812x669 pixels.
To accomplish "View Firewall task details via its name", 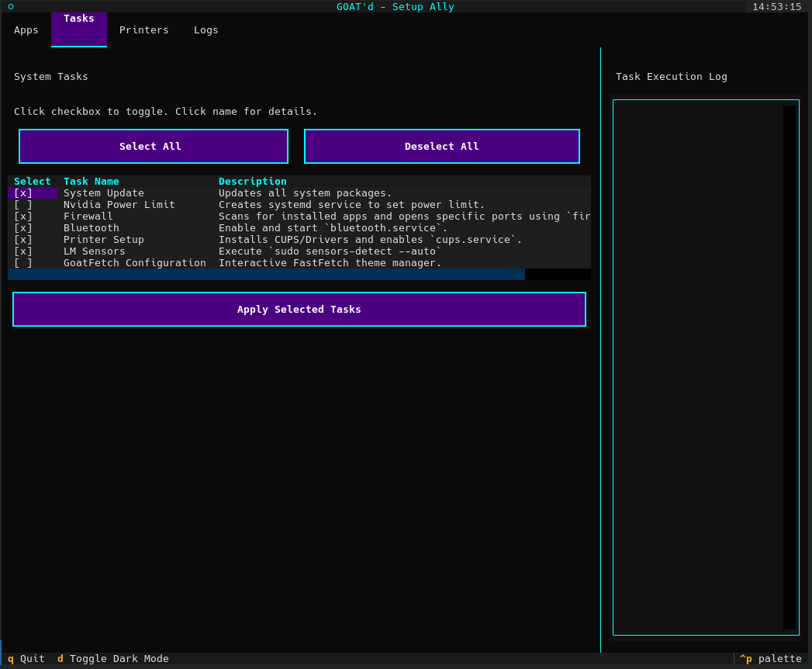I will click(x=88, y=216).
